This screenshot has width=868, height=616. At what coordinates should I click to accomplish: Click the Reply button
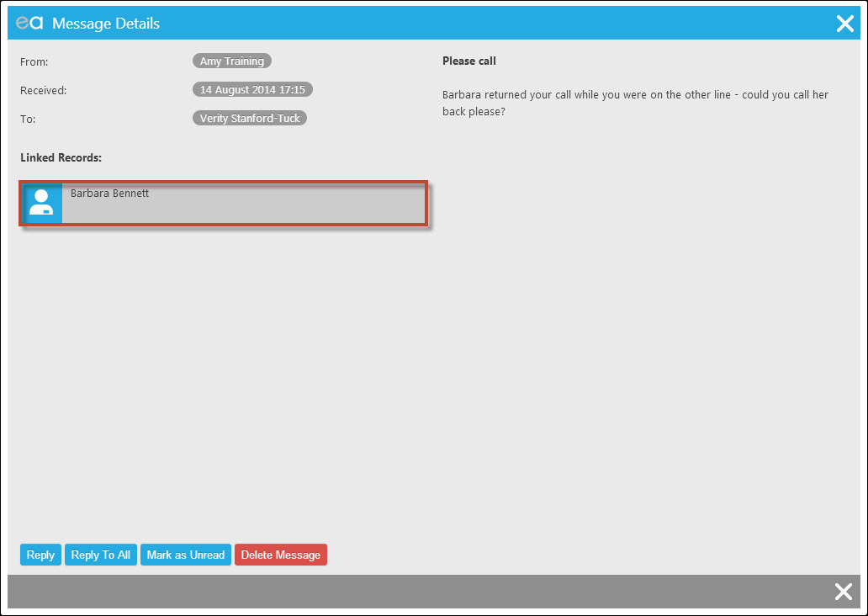(40, 555)
